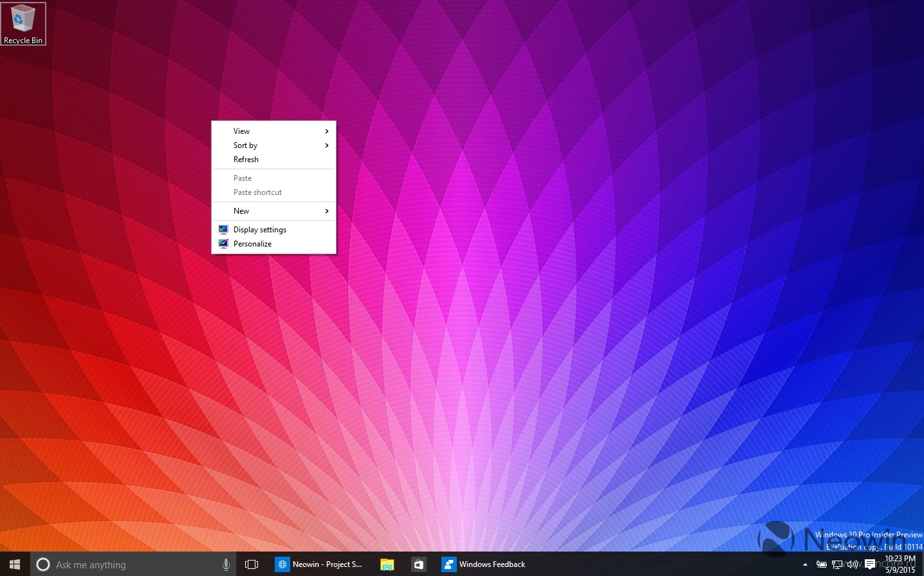Click the volume speaker tray icon

click(853, 564)
